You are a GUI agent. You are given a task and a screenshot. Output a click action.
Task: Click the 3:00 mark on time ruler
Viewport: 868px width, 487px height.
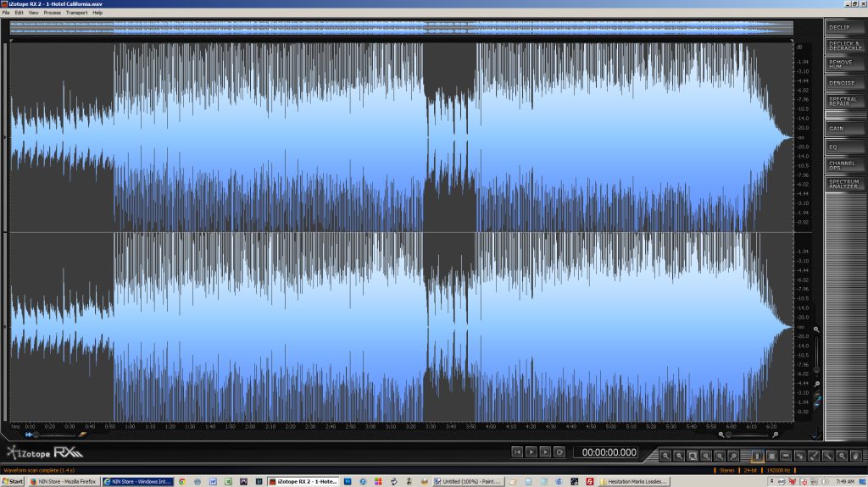[x=370, y=427]
